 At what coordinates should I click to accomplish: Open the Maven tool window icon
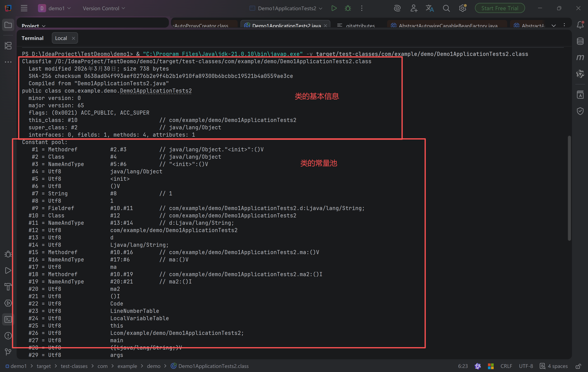(580, 57)
